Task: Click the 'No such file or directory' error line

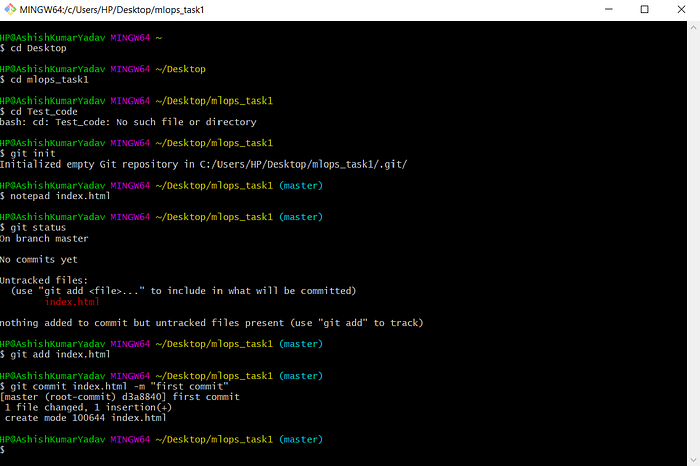Action: (x=129, y=122)
